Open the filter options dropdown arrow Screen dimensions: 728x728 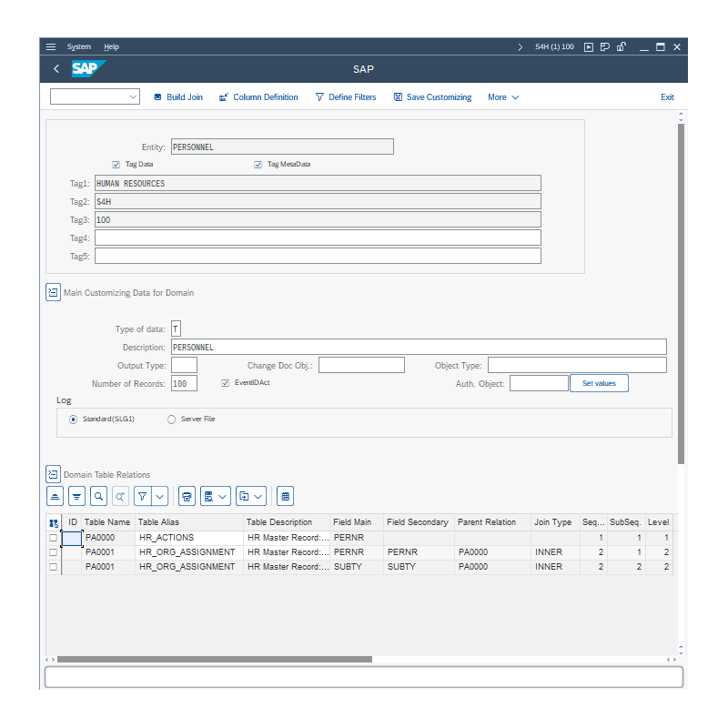(160, 496)
